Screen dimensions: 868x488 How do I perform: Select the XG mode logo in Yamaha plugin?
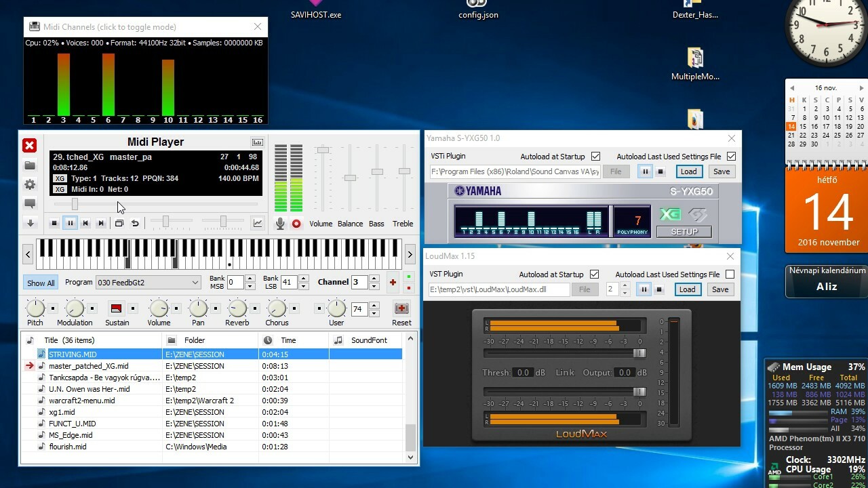coord(670,215)
